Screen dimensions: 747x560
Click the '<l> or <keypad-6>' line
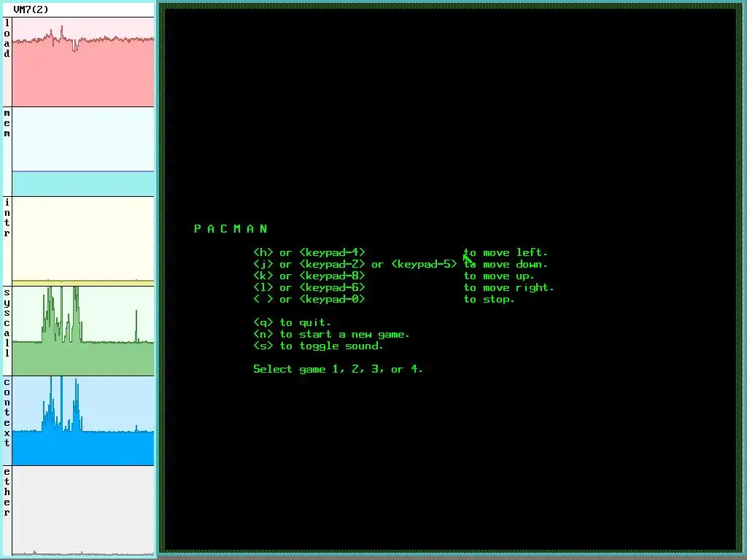pos(309,287)
